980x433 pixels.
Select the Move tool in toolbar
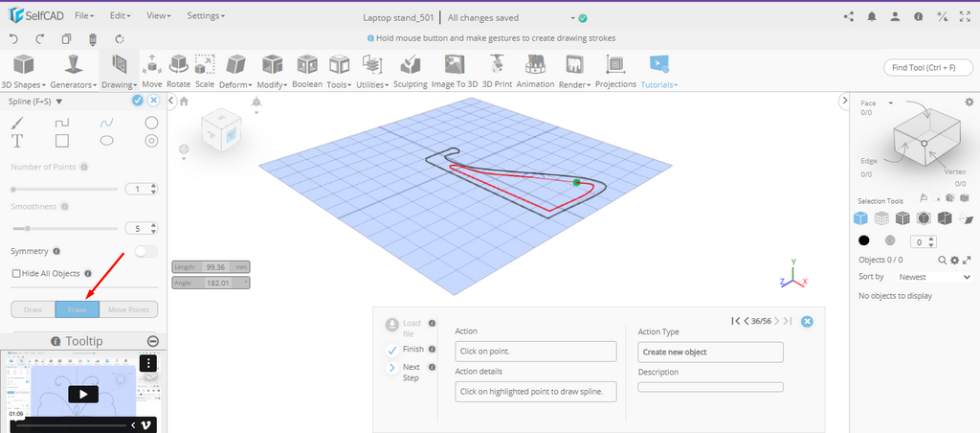pos(151,68)
